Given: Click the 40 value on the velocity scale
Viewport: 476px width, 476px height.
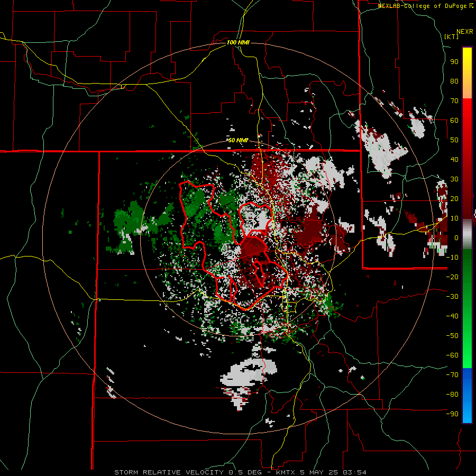Looking at the screenshot, I should (454, 159).
